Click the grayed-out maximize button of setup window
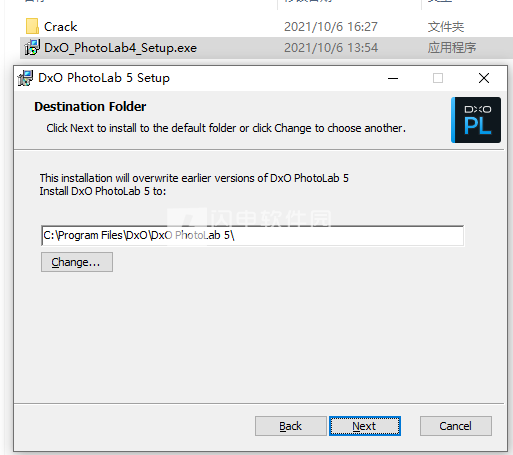Screen dimensions: 513x455 click(438, 78)
